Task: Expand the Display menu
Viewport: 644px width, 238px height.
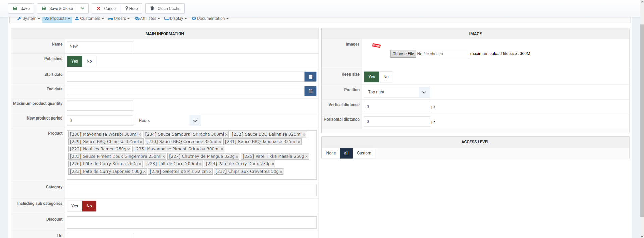Action: pyautogui.click(x=176, y=19)
